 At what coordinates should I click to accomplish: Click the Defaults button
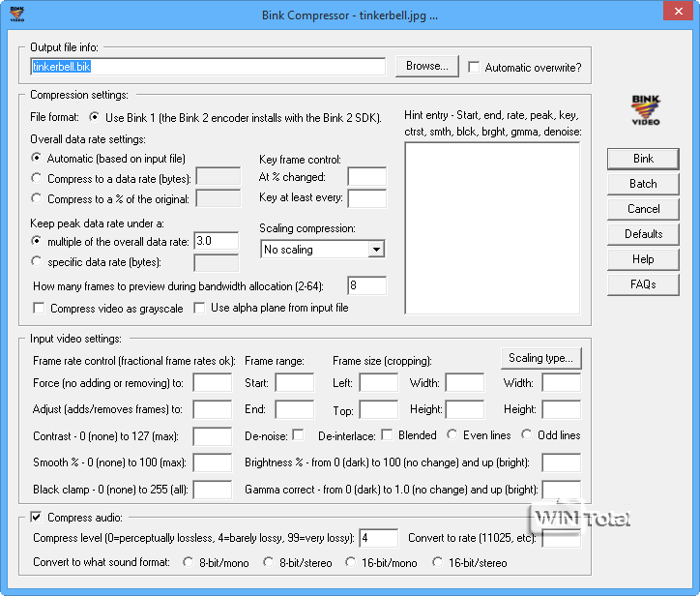tap(643, 234)
